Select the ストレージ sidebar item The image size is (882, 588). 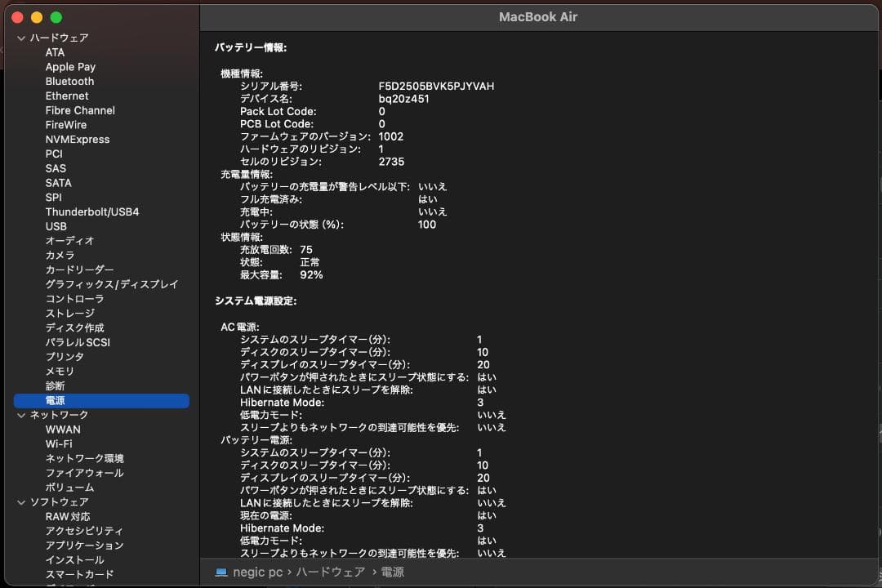point(69,314)
